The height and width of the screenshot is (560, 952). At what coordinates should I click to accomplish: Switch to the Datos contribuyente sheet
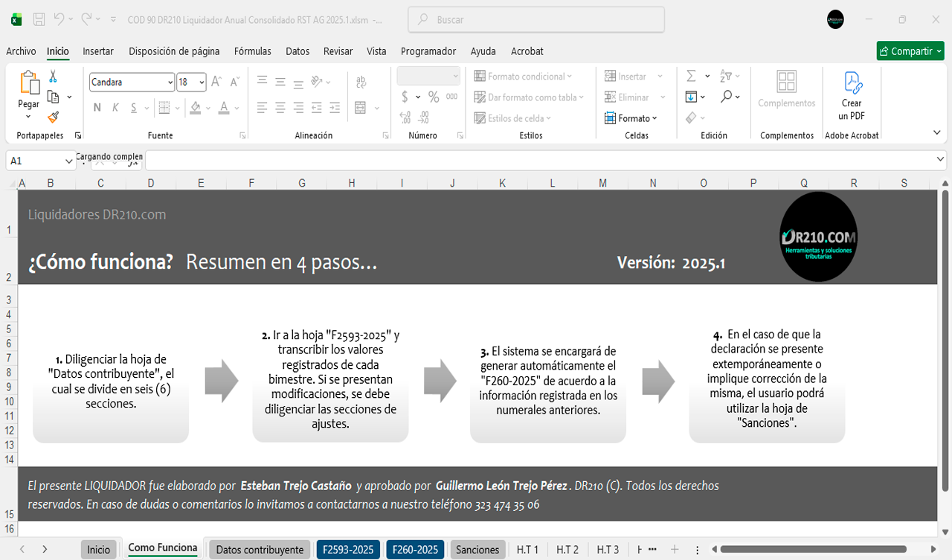(260, 550)
